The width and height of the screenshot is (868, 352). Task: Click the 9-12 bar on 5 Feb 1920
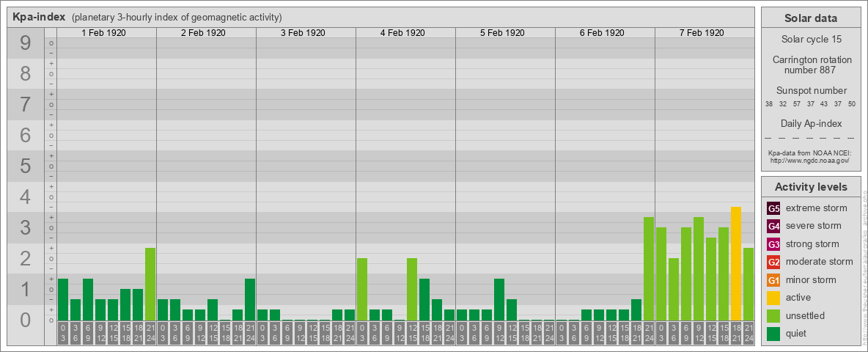click(499, 299)
